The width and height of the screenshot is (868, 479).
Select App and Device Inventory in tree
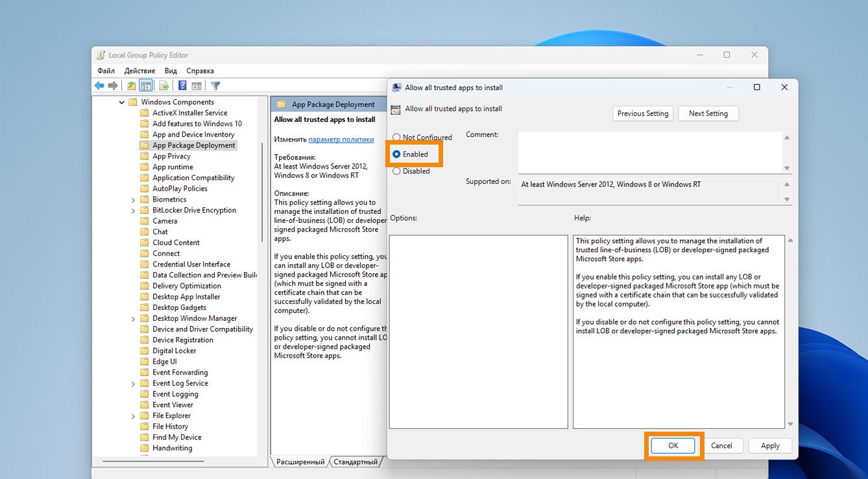point(193,135)
